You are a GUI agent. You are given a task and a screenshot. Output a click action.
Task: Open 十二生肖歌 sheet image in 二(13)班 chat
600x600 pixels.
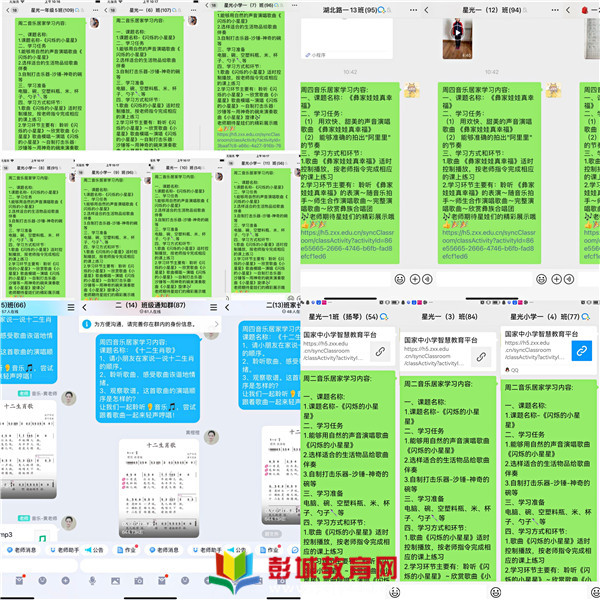[281, 475]
